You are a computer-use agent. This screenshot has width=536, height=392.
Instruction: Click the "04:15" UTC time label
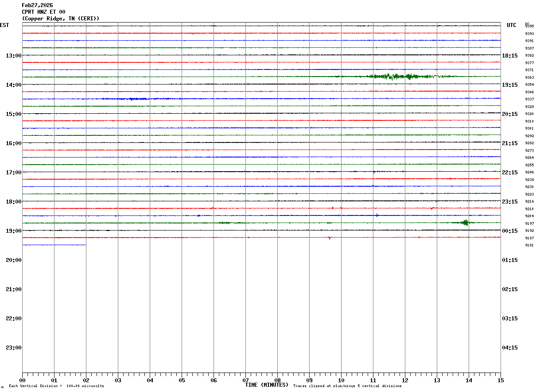tap(510, 348)
